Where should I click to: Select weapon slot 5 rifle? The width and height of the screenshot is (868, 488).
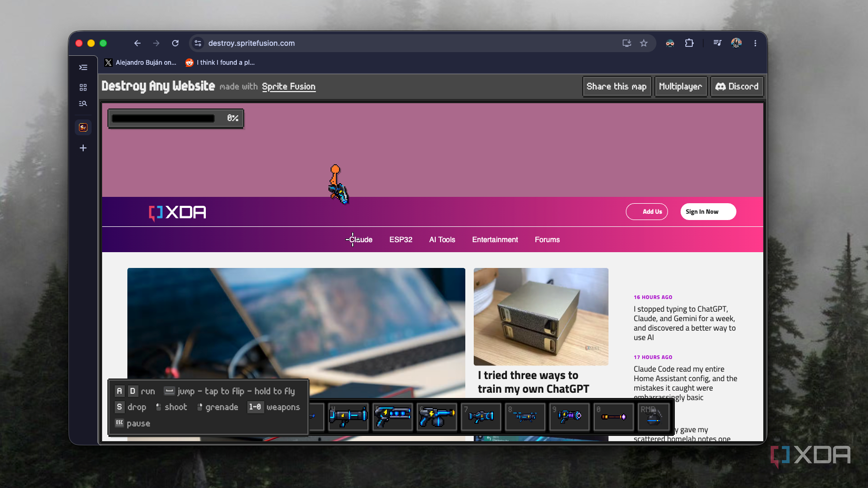coord(393,416)
